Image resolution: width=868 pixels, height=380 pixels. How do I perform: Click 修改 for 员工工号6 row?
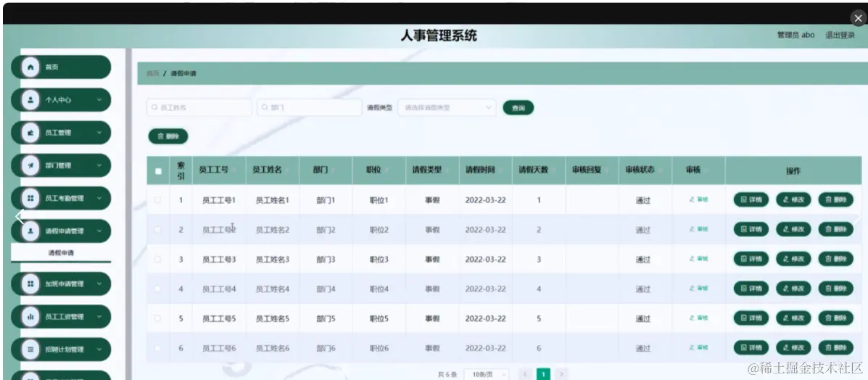coord(793,347)
